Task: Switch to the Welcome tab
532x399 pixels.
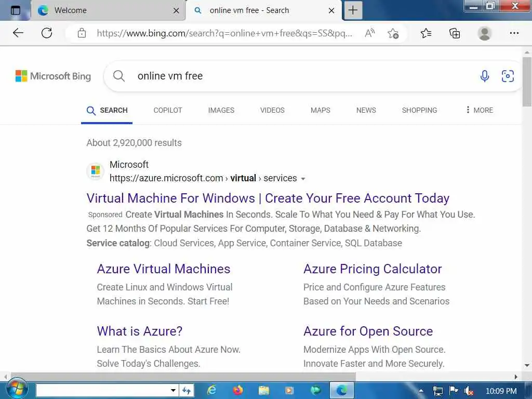Action: pyautogui.click(x=109, y=10)
